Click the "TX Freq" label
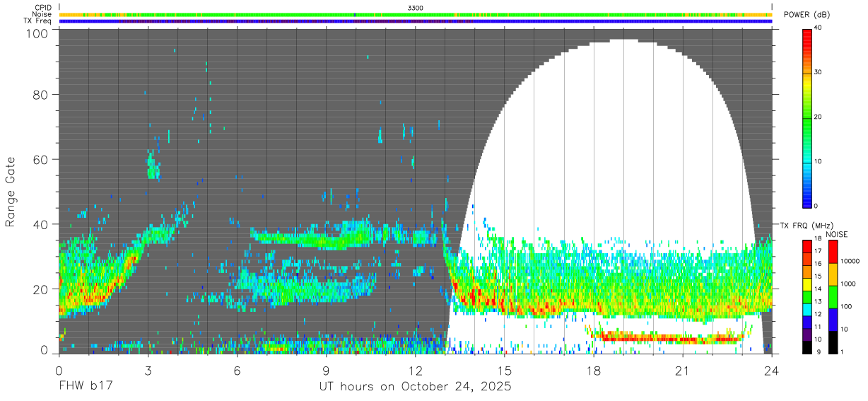This screenshot has width=868, height=401. (37, 21)
